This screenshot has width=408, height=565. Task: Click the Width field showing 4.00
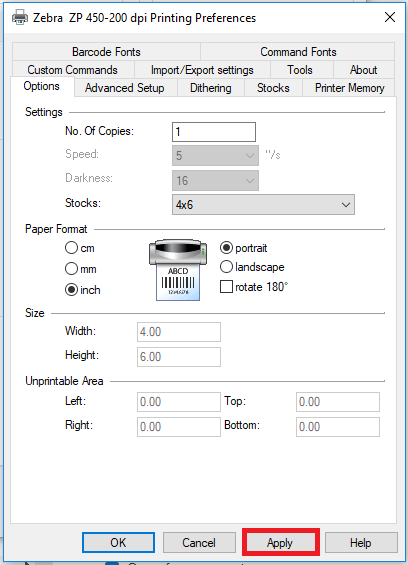179,332
